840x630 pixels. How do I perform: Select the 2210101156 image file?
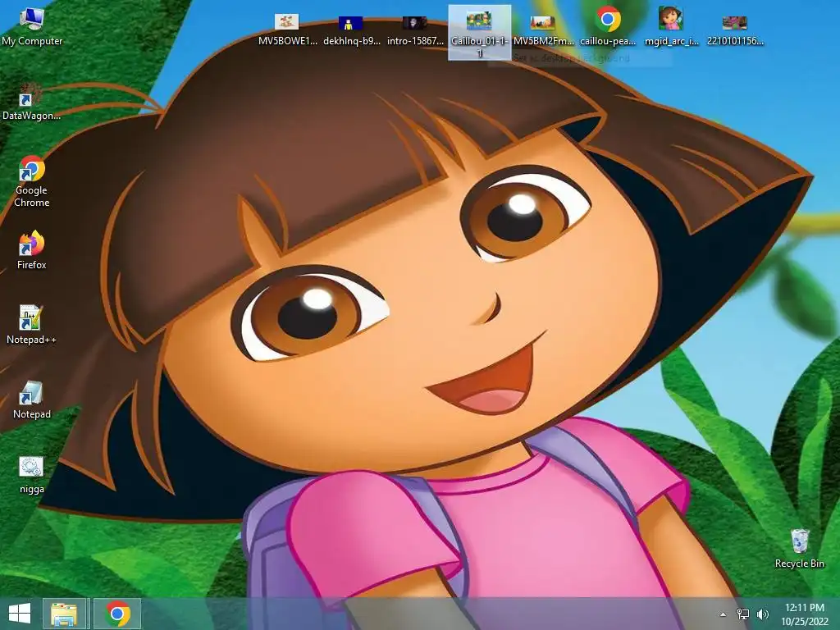tap(735, 30)
